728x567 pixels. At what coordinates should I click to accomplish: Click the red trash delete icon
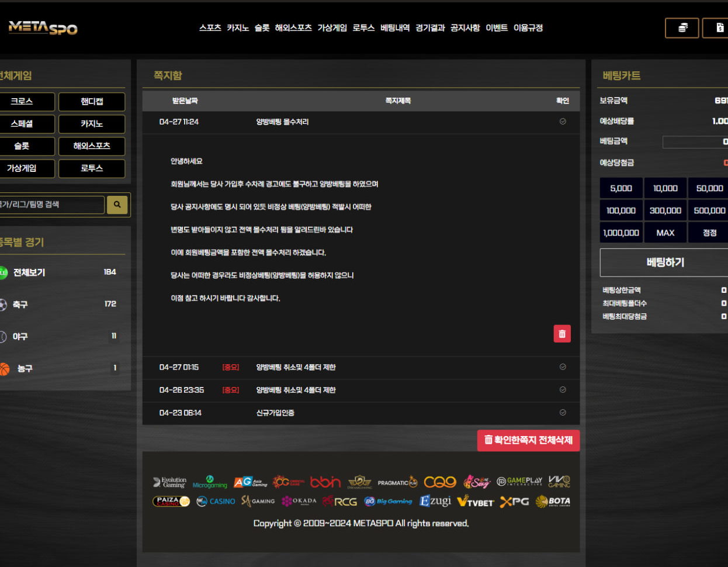coord(562,334)
